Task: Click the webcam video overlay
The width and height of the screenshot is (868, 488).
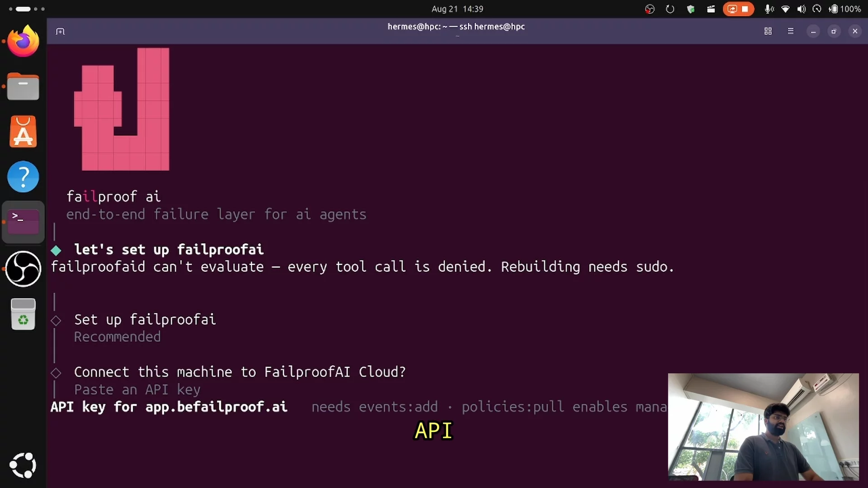Action: pyautogui.click(x=763, y=427)
